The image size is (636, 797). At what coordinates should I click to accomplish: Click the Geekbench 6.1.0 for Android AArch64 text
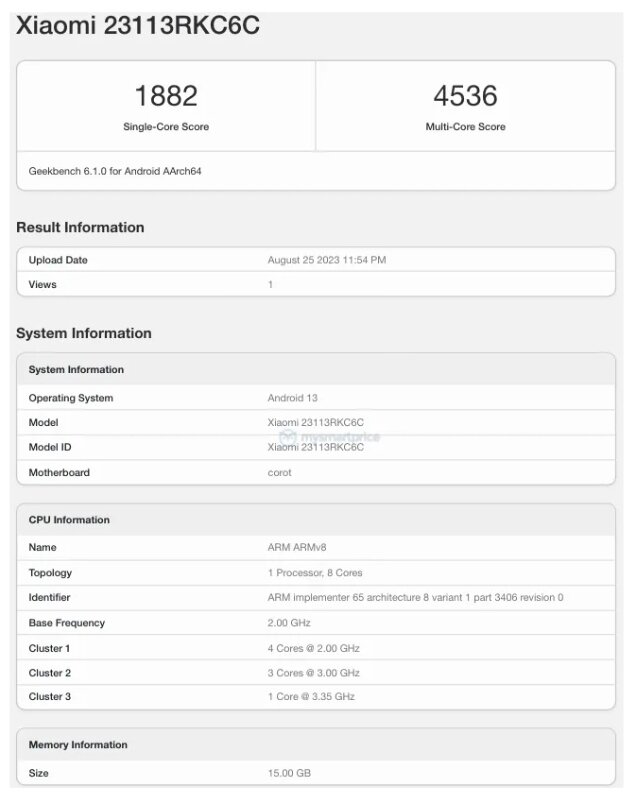click(x=115, y=171)
